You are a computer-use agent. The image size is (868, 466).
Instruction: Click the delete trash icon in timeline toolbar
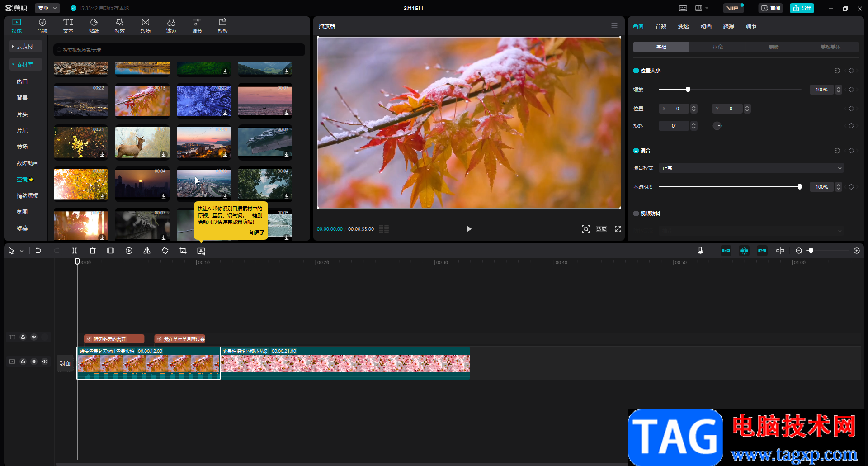click(93, 251)
